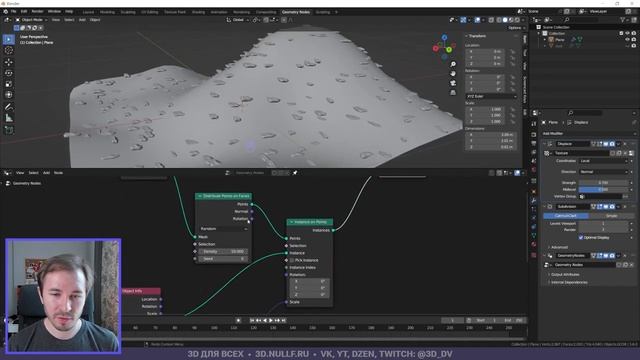Open the File menu
640x360 pixels.
(13, 11)
